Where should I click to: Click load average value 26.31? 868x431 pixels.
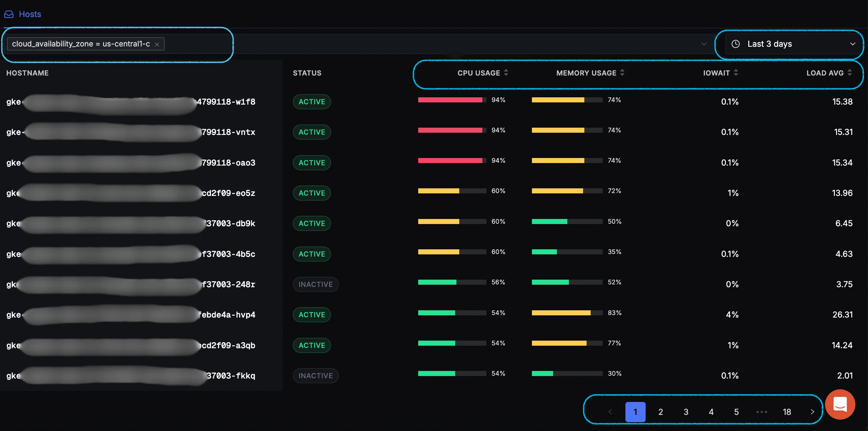click(x=842, y=315)
